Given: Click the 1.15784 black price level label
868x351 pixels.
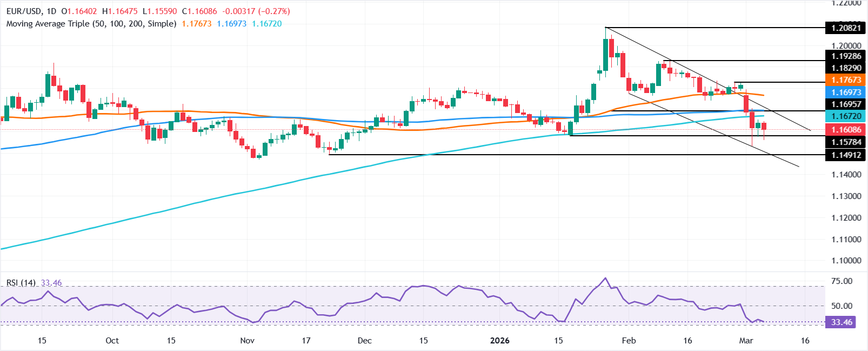Looking at the screenshot, I should click(x=845, y=143).
